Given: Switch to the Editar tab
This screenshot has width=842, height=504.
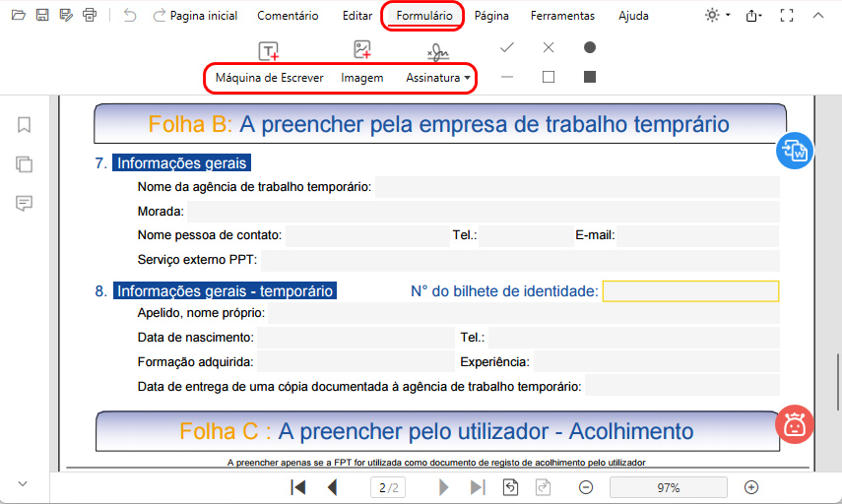Looking at the screenshot, I should pos(357,16).
